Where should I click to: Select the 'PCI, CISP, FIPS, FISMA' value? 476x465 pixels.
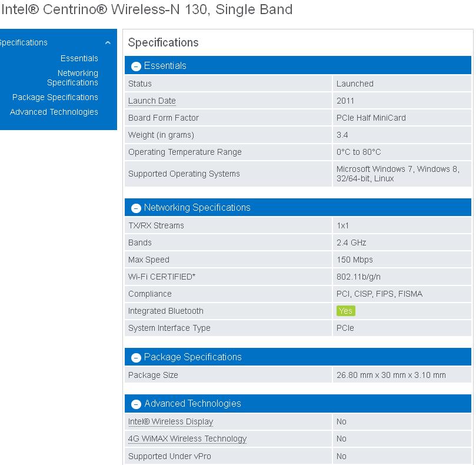380,294
